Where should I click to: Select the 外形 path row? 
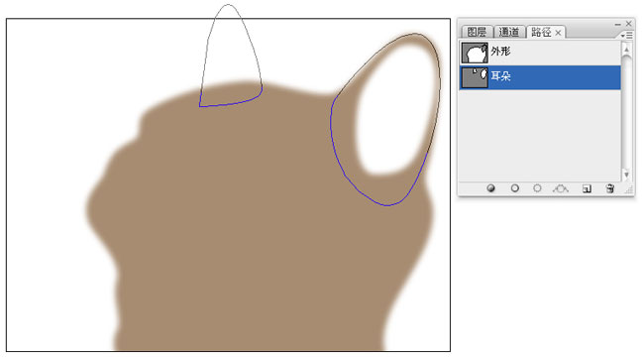540,53
